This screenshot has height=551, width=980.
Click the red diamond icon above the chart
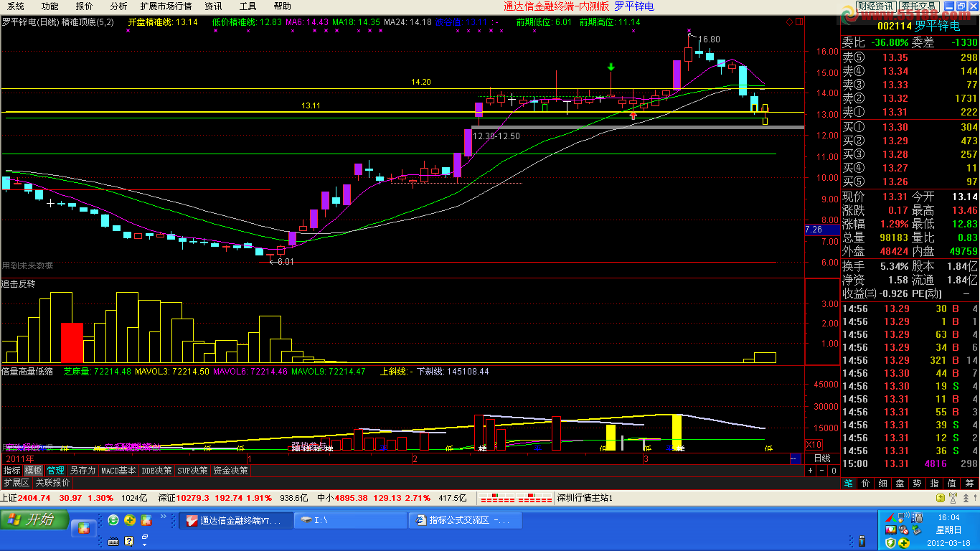coord(790,22)
